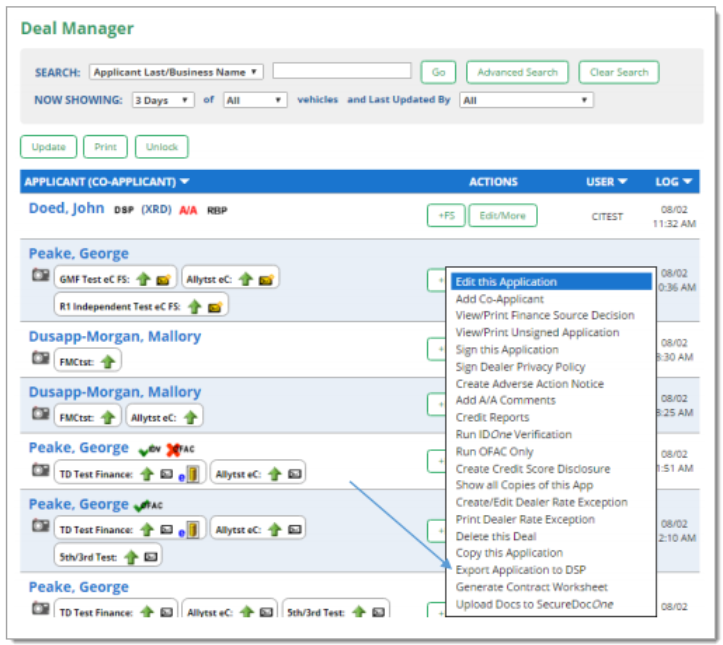
Task: Click the CITEST user cell
Action: coord(607,216)
